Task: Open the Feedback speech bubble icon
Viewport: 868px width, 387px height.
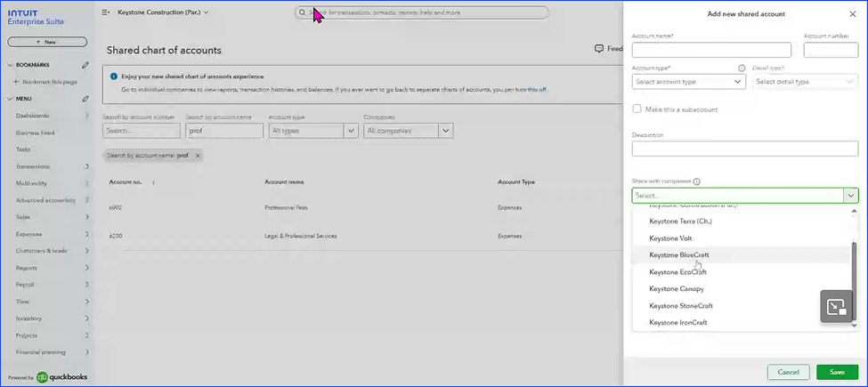Action: [x=598, y=49]
